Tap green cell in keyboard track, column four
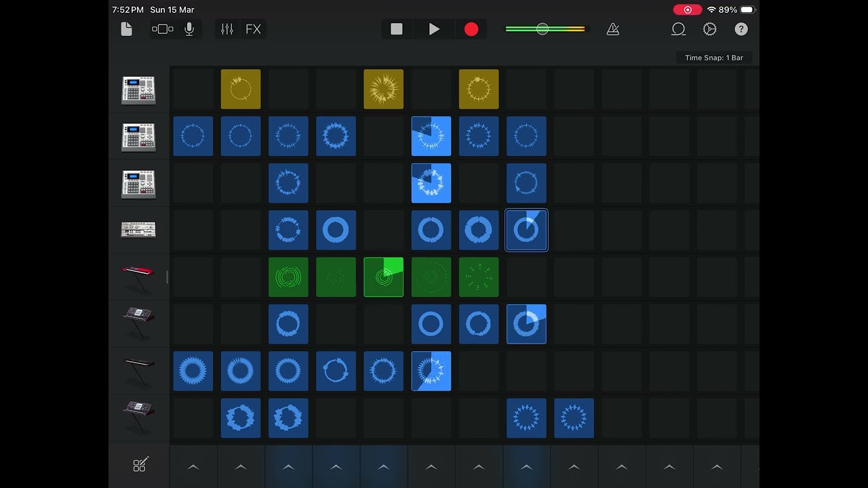868x488 pixels. (336, 277)
